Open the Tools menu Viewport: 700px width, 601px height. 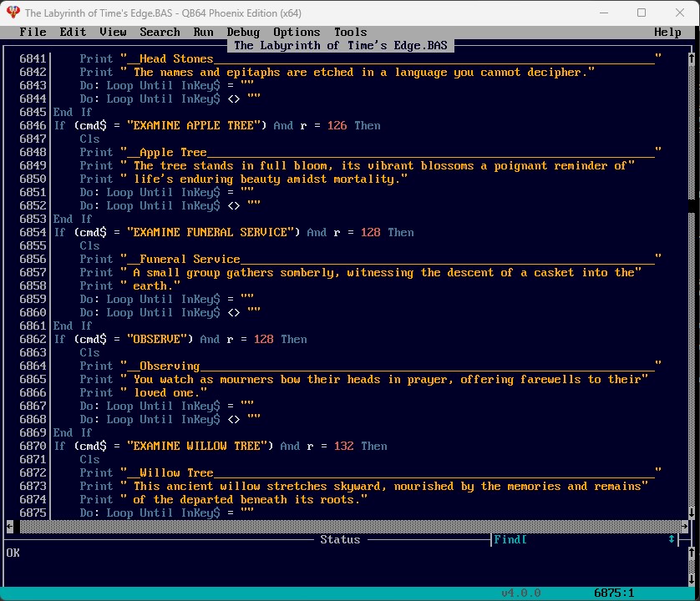pos(350,32)
